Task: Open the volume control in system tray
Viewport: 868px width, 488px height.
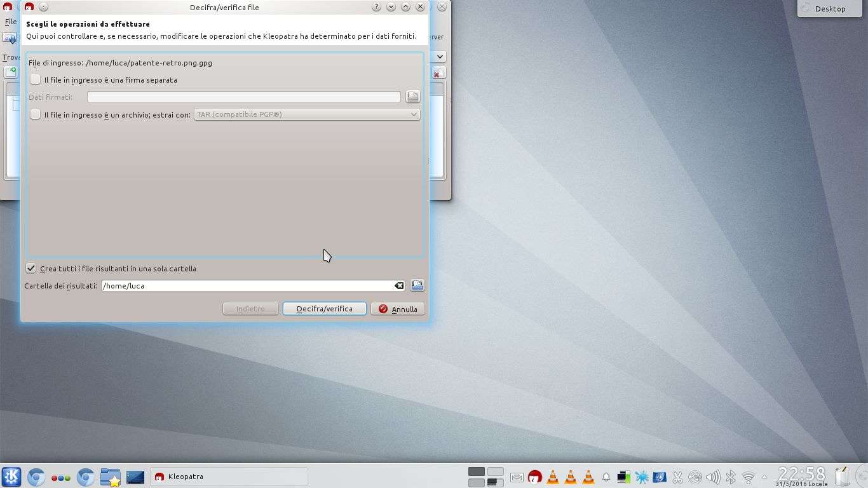Action: [713, 477]
